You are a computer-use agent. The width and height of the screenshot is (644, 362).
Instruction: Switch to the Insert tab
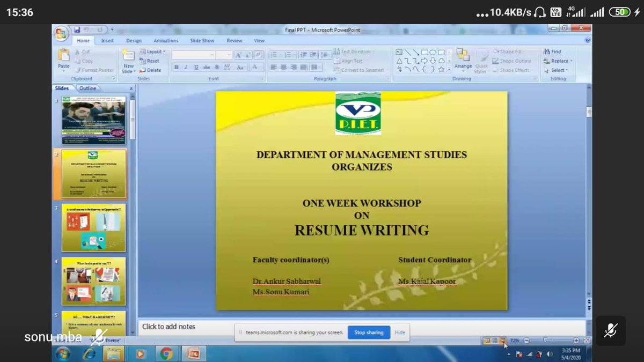107,41
